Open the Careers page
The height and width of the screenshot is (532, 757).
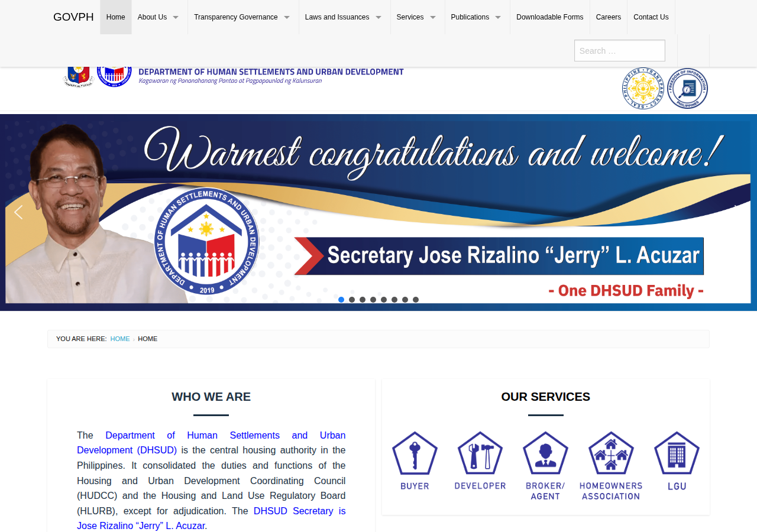(609, 17)
